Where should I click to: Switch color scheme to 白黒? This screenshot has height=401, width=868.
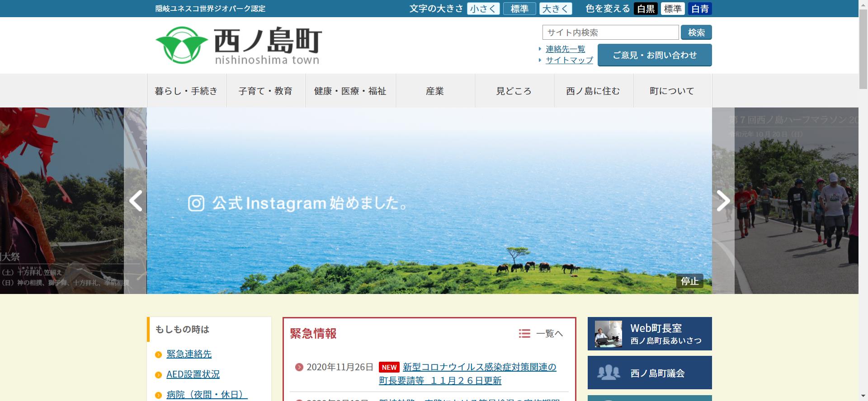[646, 9]
